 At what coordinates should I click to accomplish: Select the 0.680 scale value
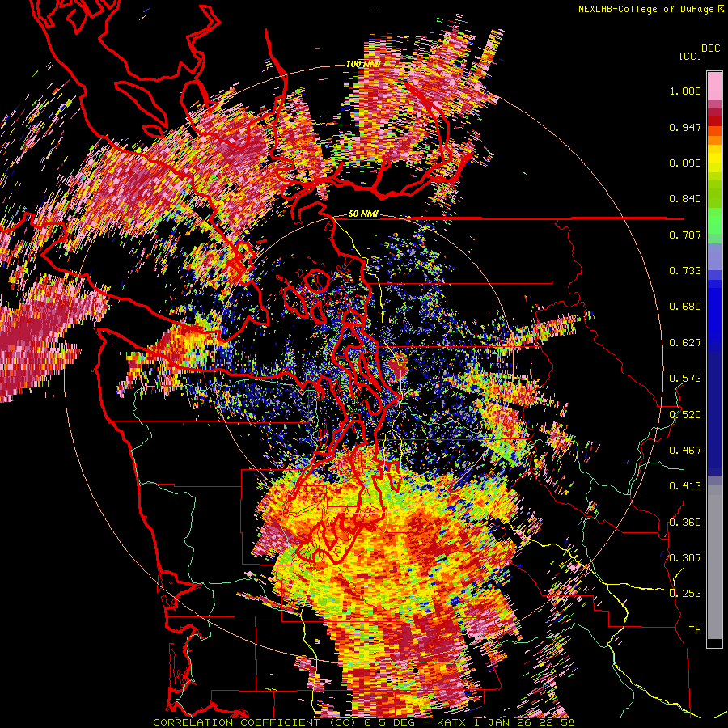pos(685,307)
